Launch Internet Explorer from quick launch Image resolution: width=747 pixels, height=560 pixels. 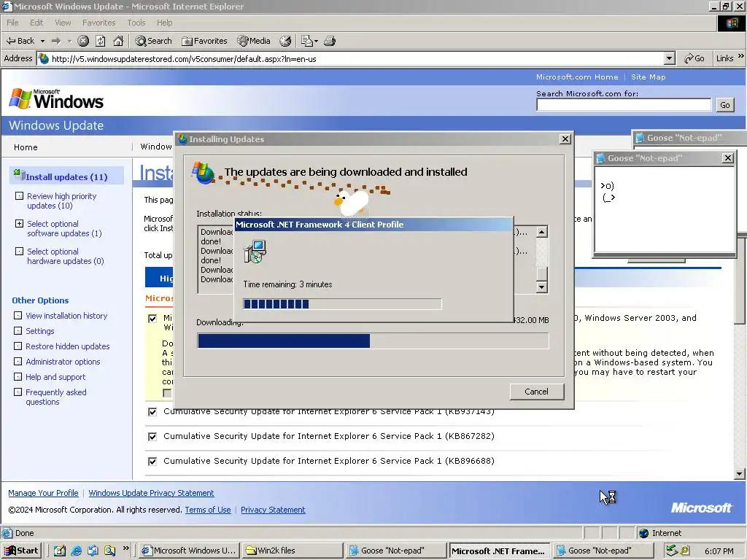pos(76,551)
